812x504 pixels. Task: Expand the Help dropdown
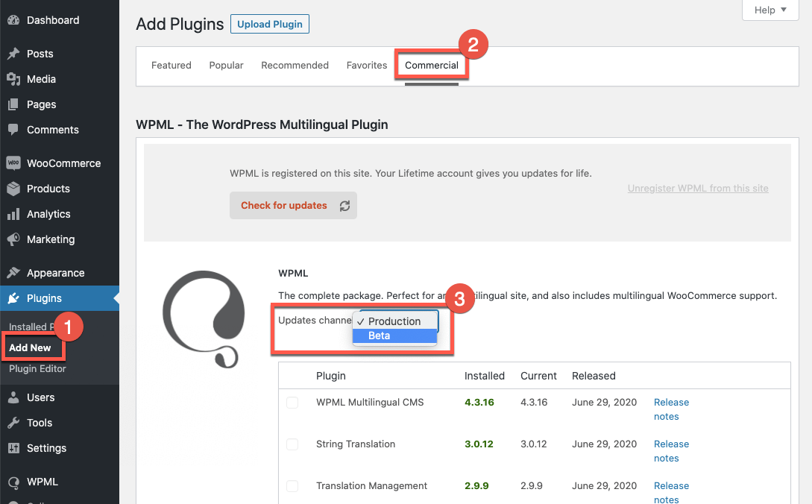click(770, 10)
